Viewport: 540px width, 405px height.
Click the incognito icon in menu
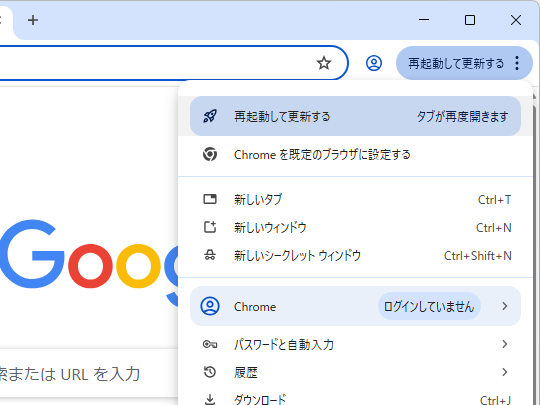210,255
